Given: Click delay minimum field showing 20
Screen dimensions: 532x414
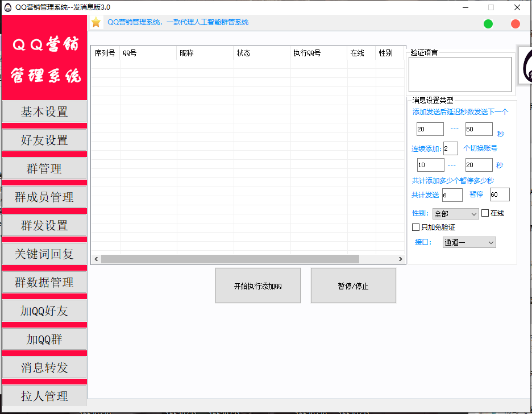Looking at the screenshot, I should click(430, 129).
